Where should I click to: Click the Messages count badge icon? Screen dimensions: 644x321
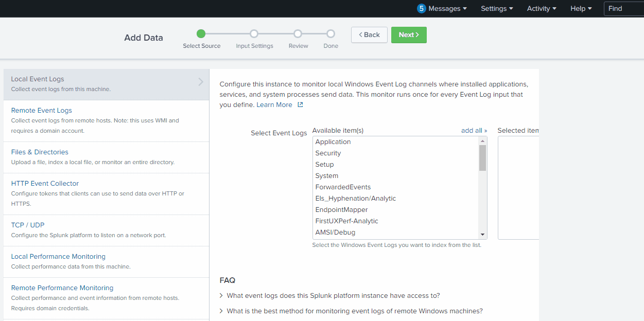pyautogui.click(x=422, y=8)
